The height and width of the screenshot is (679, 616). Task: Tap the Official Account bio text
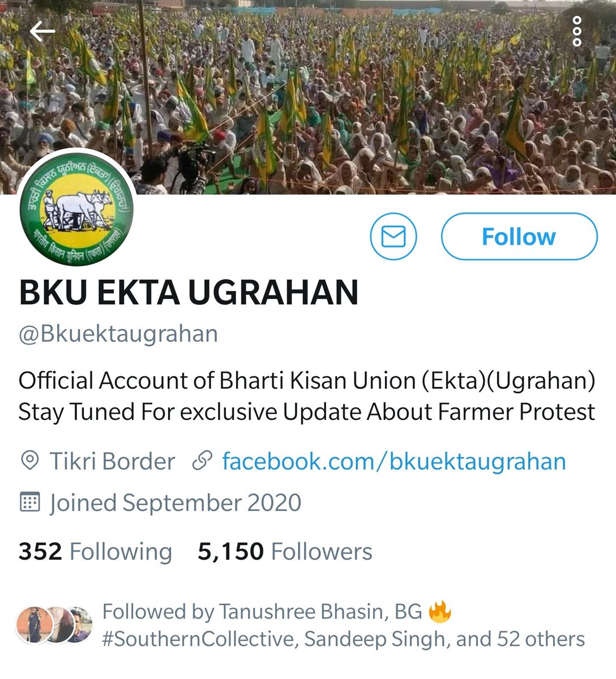tap(307, 396)
